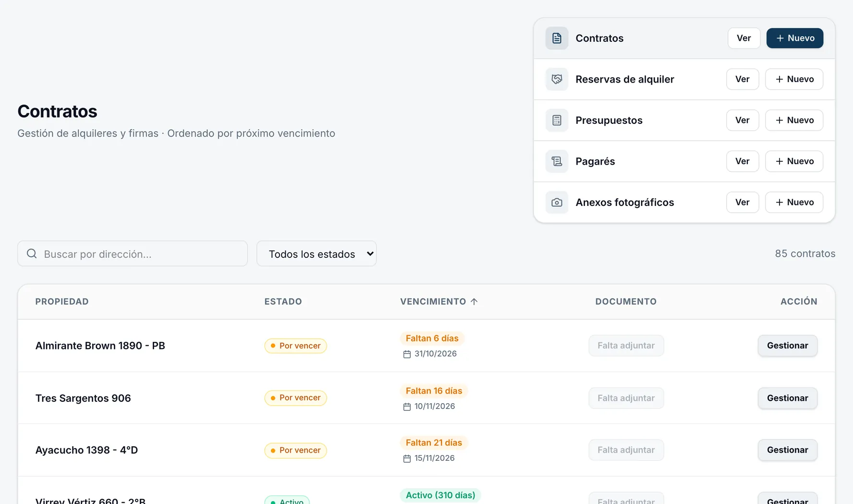Click the search magnifier icon
The image size is (853, 504).
[x=32, y=253]
